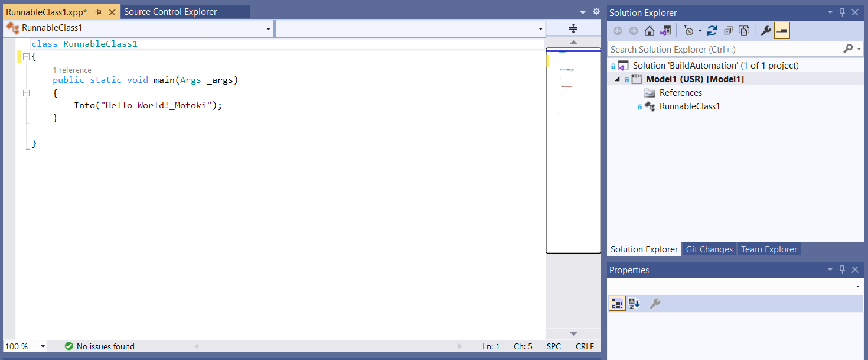The width and height of the screenshot is (868, 360).
Task: Select the References node
Action: point(681,93)
